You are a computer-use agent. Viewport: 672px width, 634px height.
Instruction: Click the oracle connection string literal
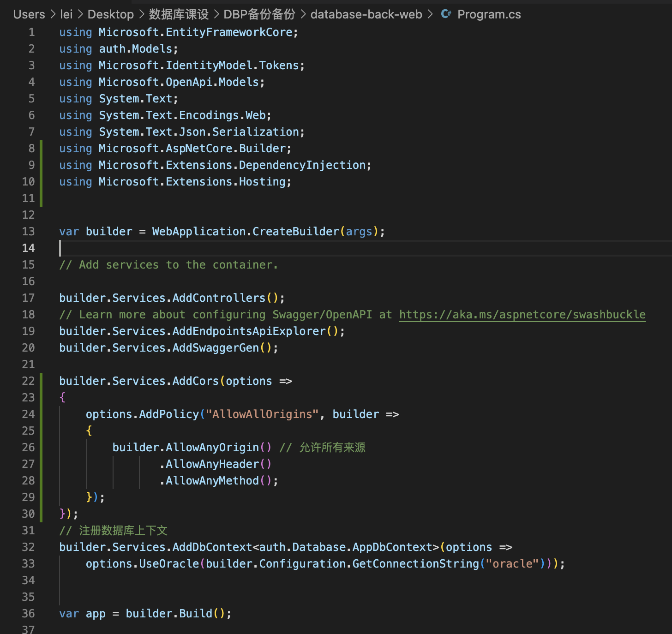click(x=512, y=563)
